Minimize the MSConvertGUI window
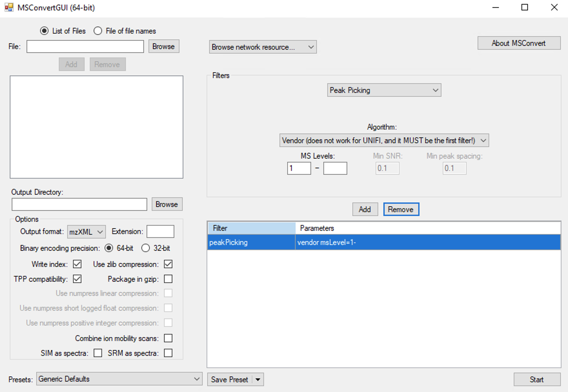Image resolution: width=568 pixels, height=392 pixels. click(x=496, y=7)
